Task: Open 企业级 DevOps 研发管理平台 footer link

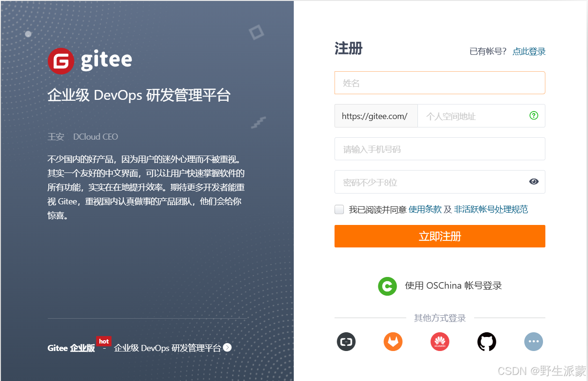Action: (x=168, y=348)
